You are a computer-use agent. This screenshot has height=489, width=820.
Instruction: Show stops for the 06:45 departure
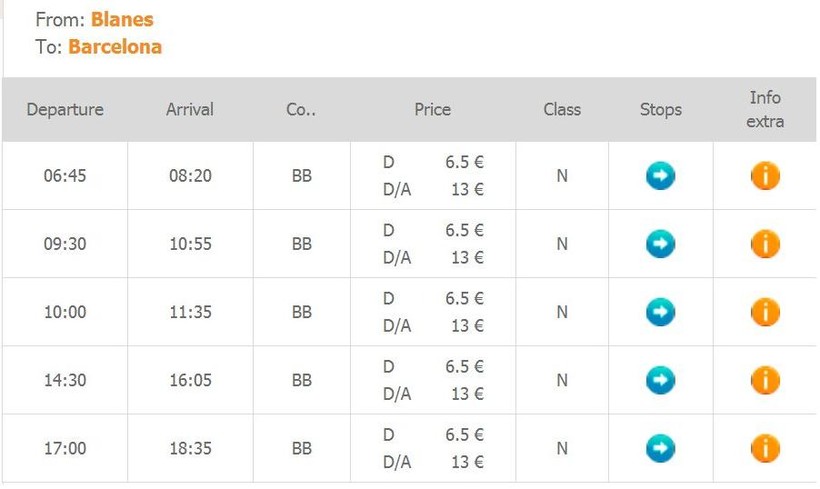click(x=660, y=176)
